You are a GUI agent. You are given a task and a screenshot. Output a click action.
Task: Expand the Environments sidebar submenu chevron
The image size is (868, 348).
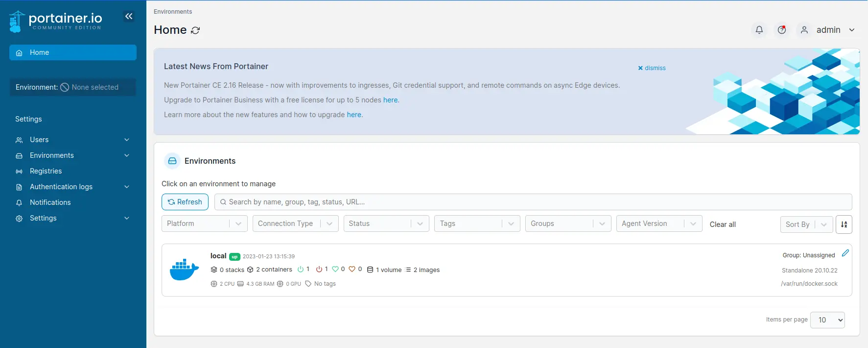(x=127, y=155)
